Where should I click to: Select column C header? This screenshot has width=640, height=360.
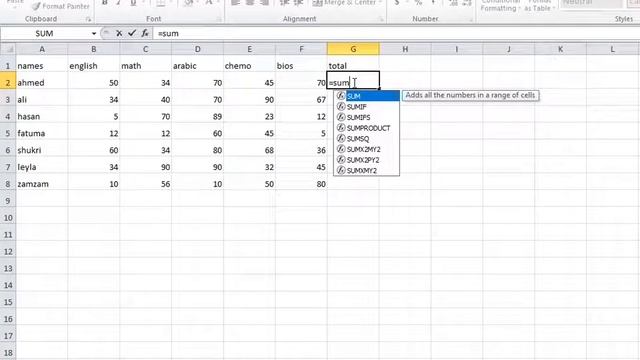click(145, 49)
